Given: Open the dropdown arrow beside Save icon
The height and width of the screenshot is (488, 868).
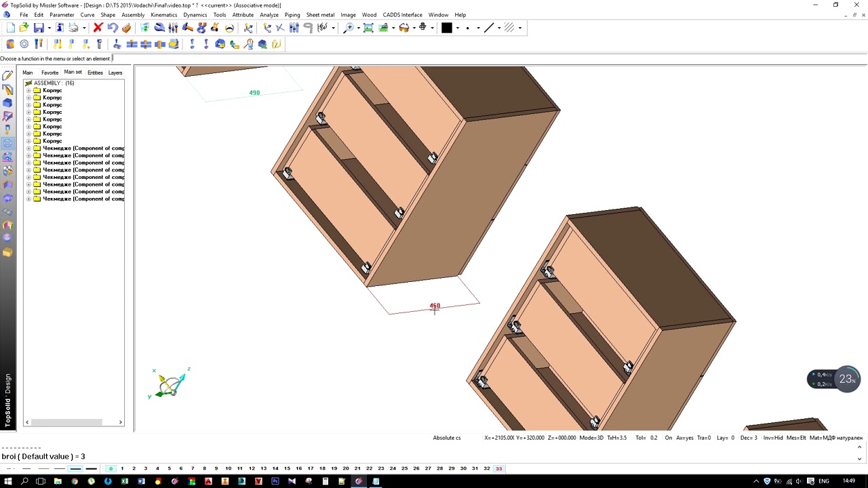Looking at the screenshot, I should click(x=49, y=28).
